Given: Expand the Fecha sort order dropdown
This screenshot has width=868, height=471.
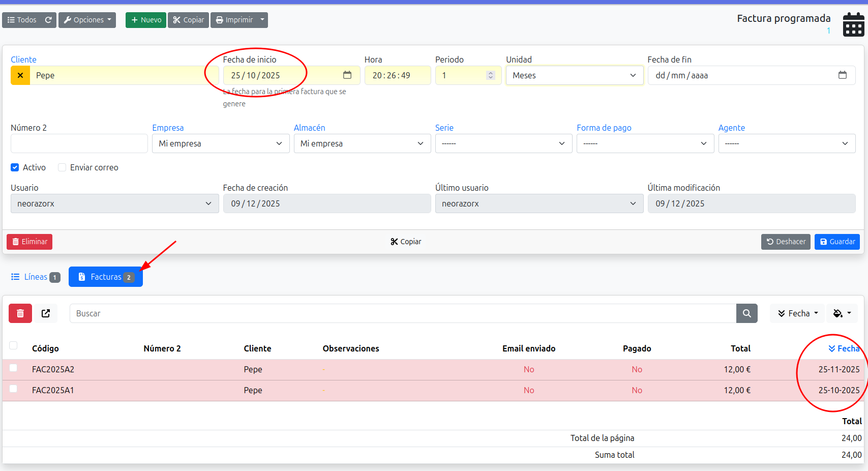Looking at the screenshot, I should click(x=798, y=313).
